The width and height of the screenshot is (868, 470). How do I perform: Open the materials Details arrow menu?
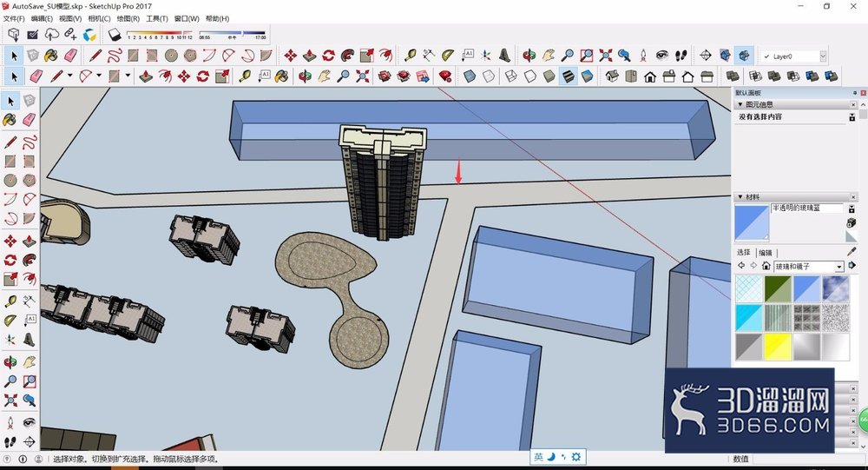[852, 266]
